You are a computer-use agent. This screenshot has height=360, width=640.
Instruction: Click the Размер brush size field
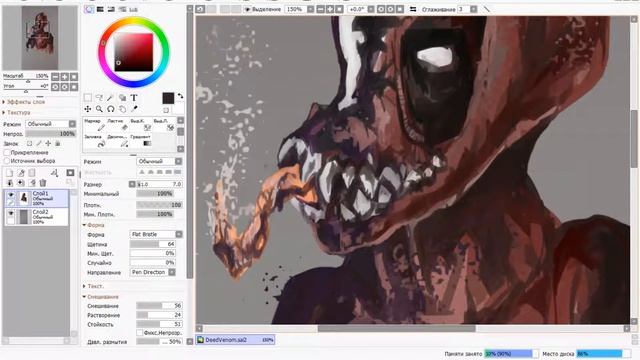pyautogui.click(x=159, y=184)
